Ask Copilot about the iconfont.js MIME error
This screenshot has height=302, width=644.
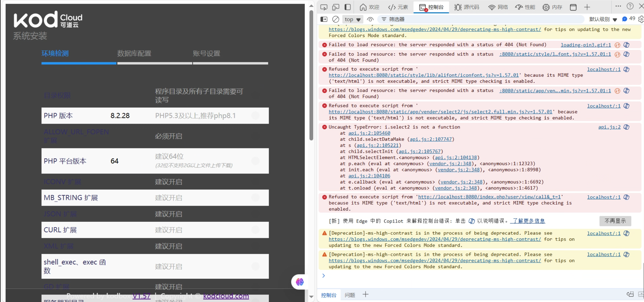[627, 69]
